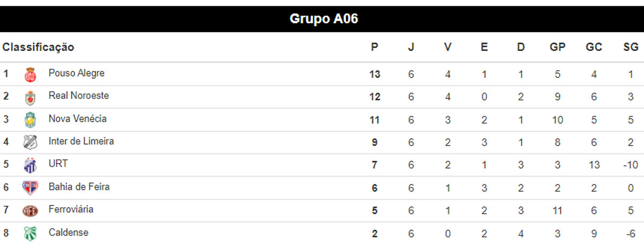Open the Inter de Limeira name
Viewport: 644px width, 247px height.
pyautogui.click(x=81, y=141)
